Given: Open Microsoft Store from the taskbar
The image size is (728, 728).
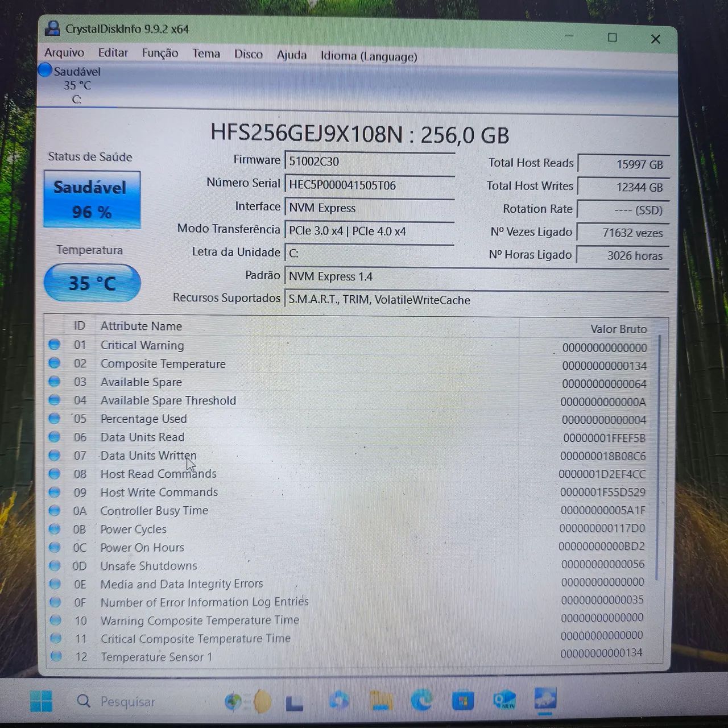Looking at the screenshot, I should tap(462, 700).
